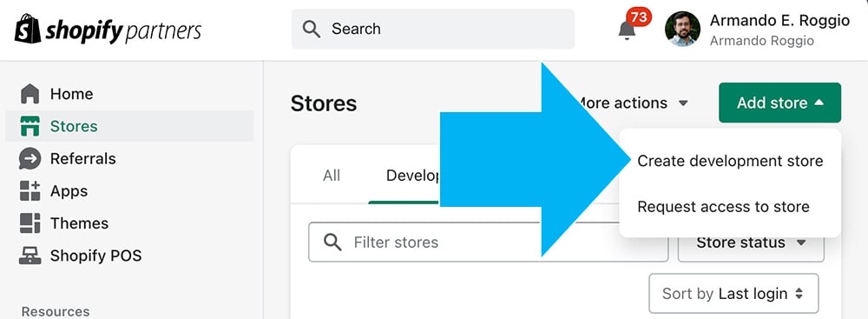The height and width of the screenshot is (319, 868).
Task: Click the green Stores storefront icon
Action: (x=30, y=127)
